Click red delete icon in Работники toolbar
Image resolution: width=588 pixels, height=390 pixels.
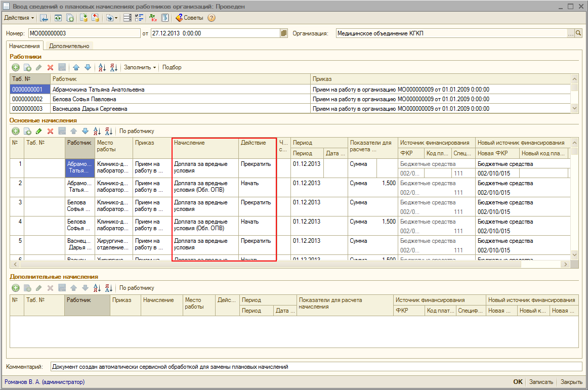(x=50, y=67)
